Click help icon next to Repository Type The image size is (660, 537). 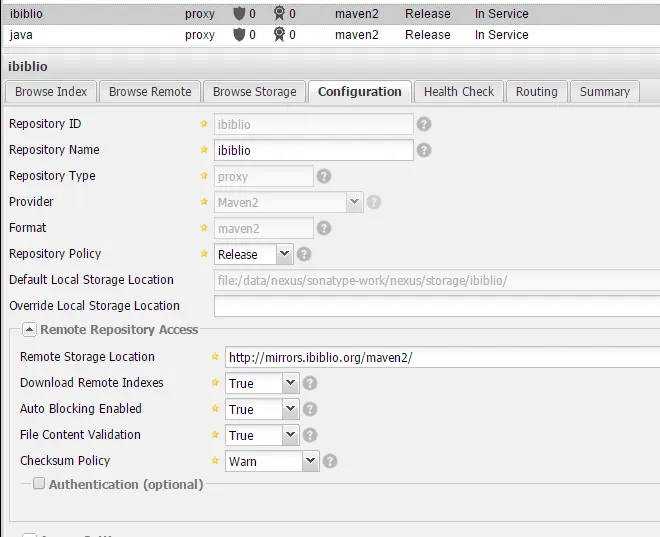[x=323, y=176]
